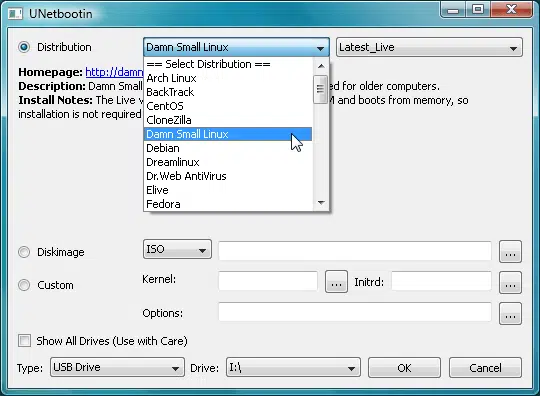Click the Options input field
This screenshot has width=540, height=396.
pyautogui.click(x=355, y=312)
